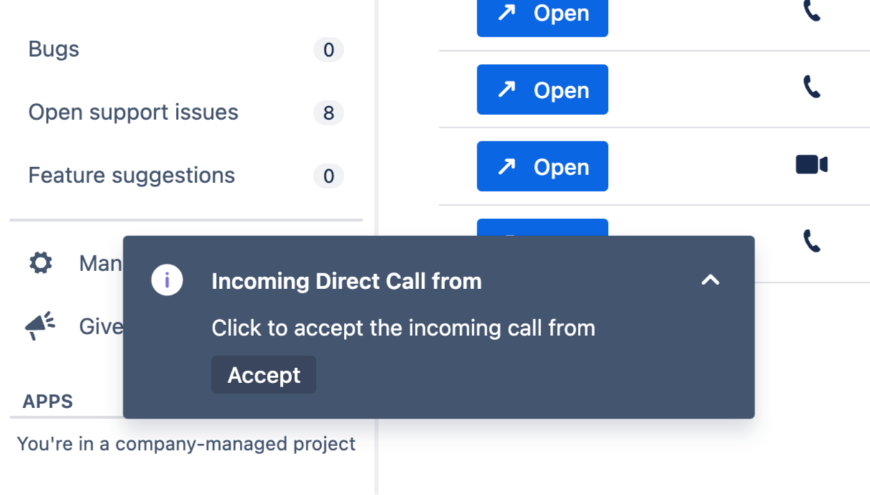
Task: Click the company-managed project text
Action: pyautogui.click(x=186, y=443)
